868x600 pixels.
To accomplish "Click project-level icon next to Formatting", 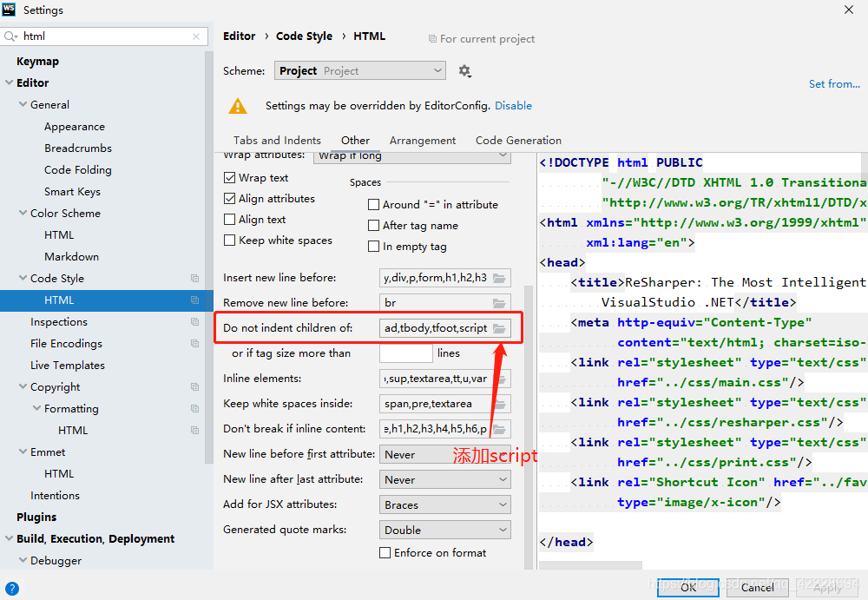I will coord(194,408).
